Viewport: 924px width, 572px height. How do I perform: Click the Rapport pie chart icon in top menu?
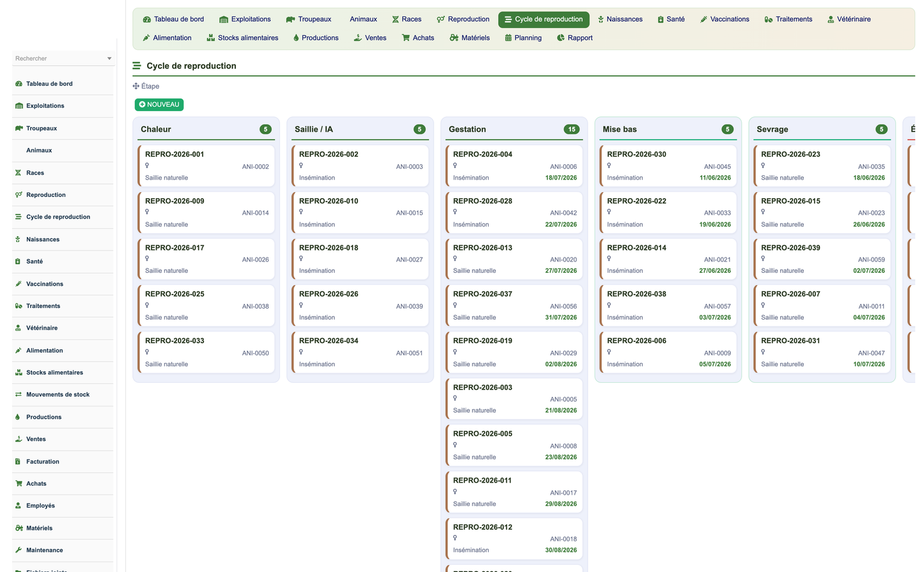[561, 38]
